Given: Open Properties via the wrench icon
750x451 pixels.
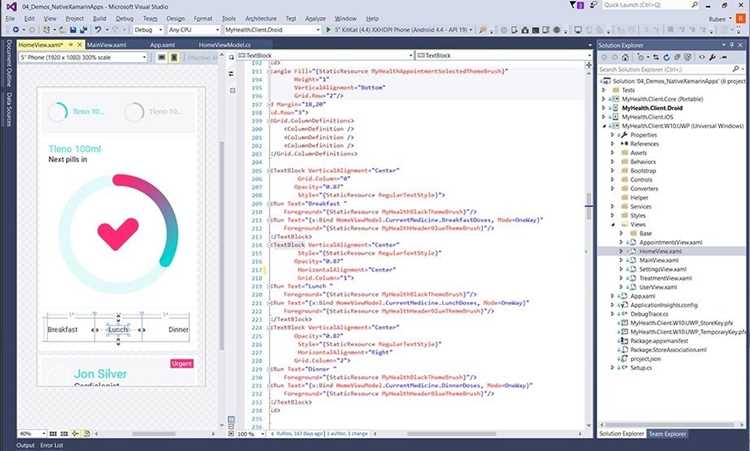Looking at the screenshot, I should coord(712,57).
